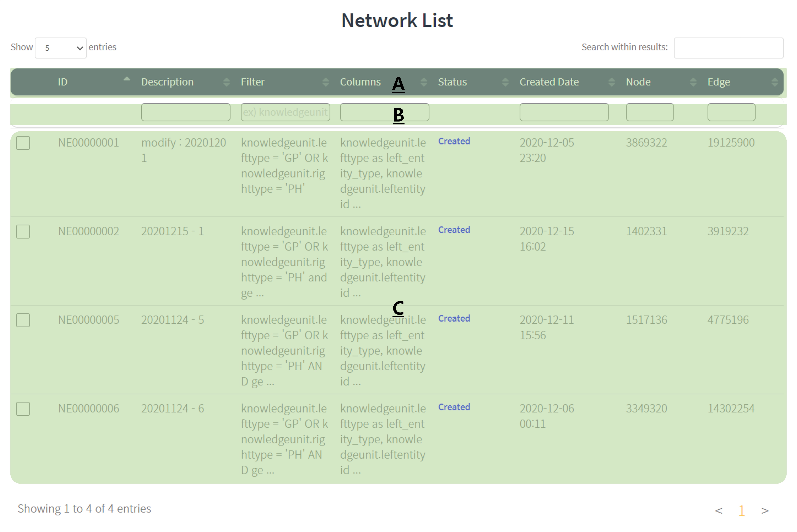Tick the checkbox for NE00000005
This screenshot has width=797, height=532.
coord(23,320)
